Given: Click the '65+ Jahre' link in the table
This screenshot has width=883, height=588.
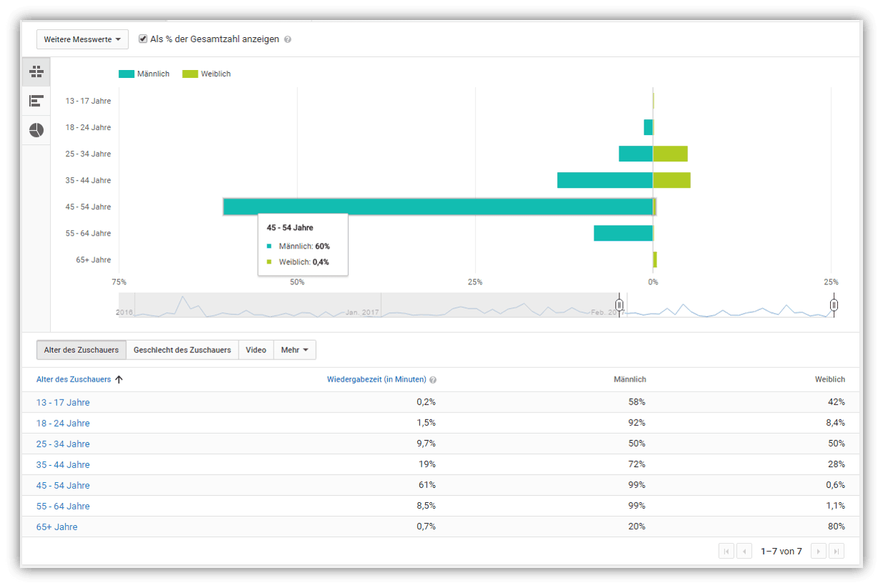Looking at the screenshot, I should [x=56, y=526].
